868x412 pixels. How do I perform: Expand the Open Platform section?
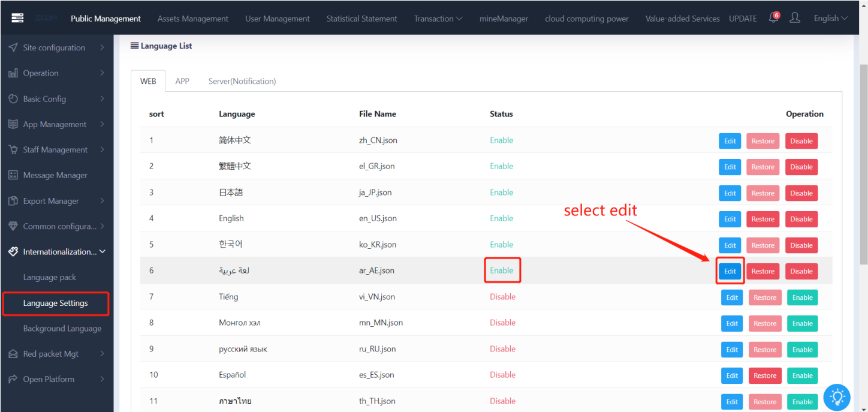tap(103, 379)
